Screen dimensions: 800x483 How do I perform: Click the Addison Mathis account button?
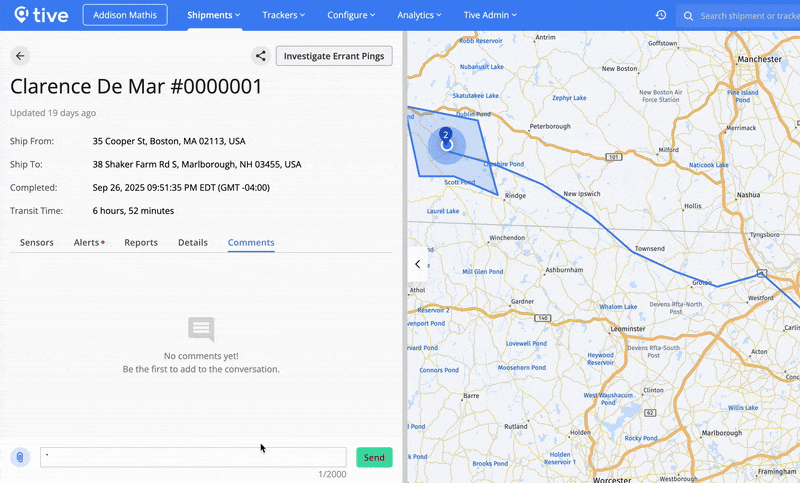125,15
